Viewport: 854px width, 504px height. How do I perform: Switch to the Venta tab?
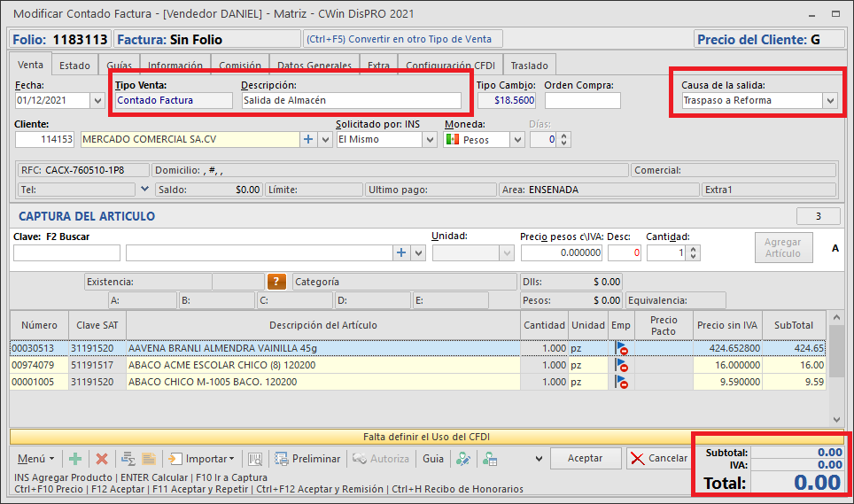pos(30,65)
